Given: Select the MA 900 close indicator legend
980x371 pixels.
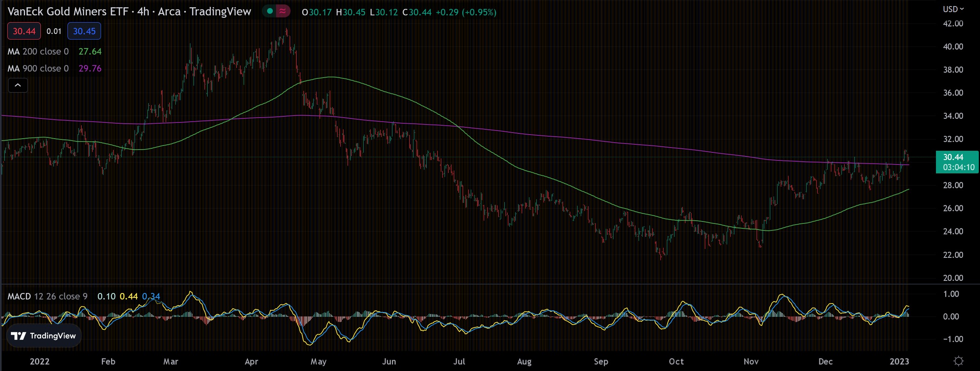Looking at the screenshot, I should pos(38,68).
